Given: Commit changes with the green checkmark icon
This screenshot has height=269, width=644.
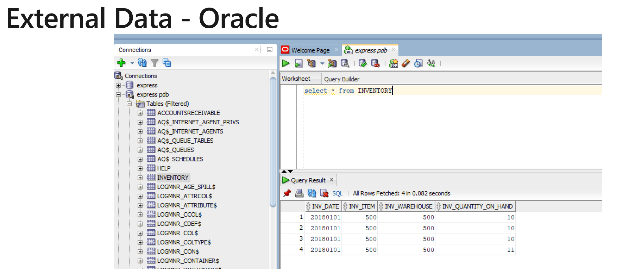Looking at the screenshot, I should [x=363, y=63].
